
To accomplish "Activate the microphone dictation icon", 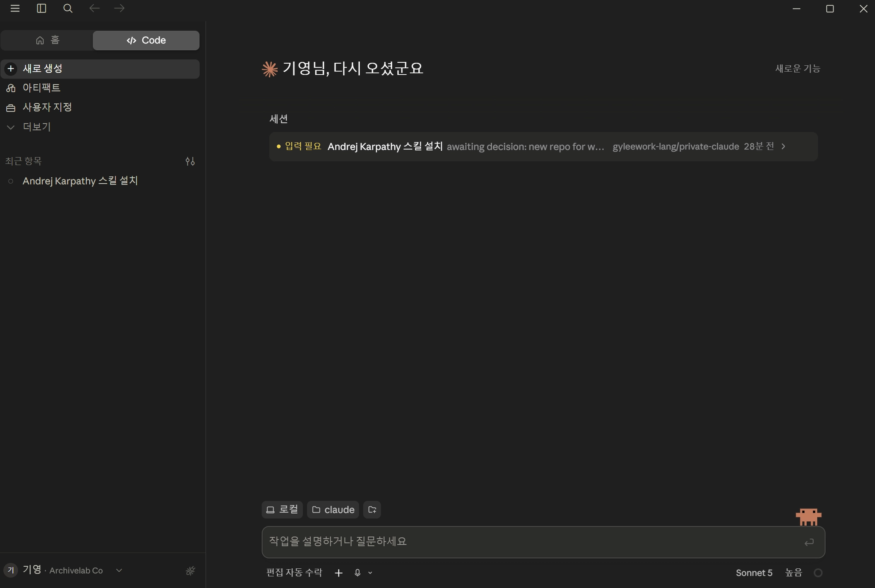I will (358, 573).
